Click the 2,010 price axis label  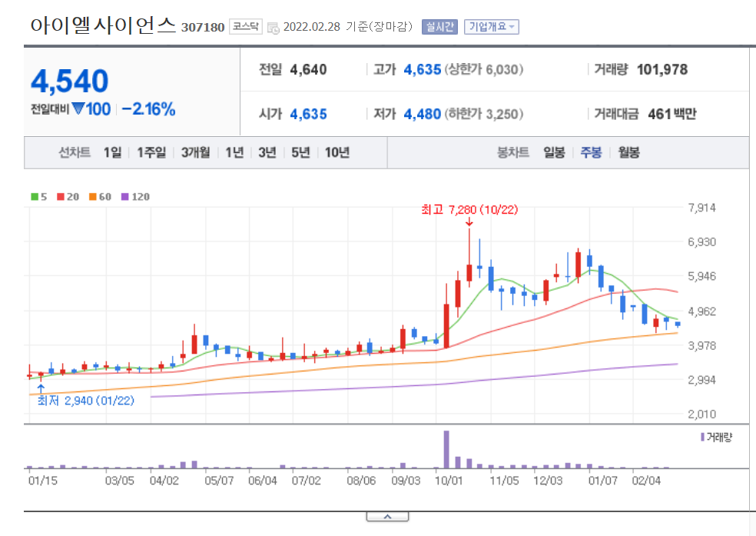pos(701,414)
